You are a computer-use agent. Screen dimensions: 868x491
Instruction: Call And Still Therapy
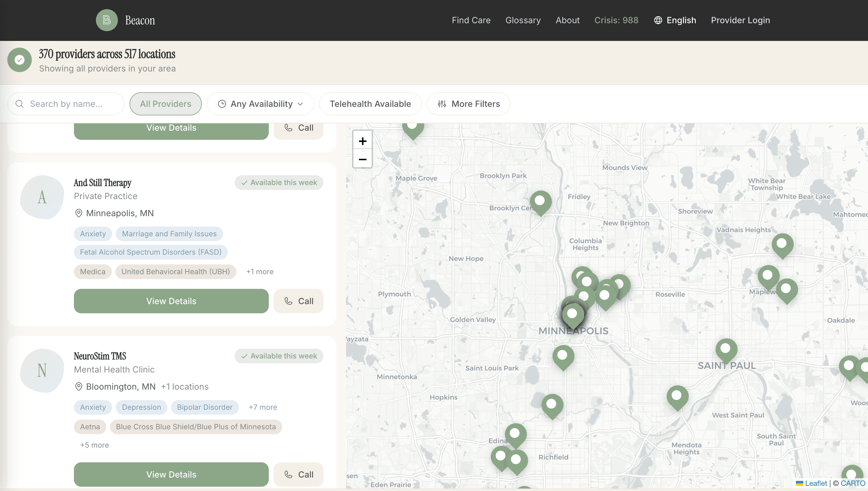point(298,301)
